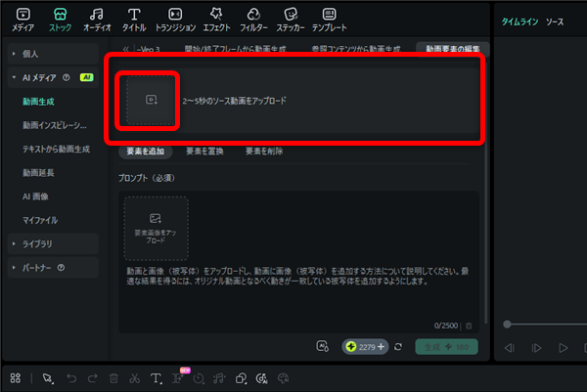Click the source video upload box
The width and height of the screenshot is (587, 392).
click(150, 100)
